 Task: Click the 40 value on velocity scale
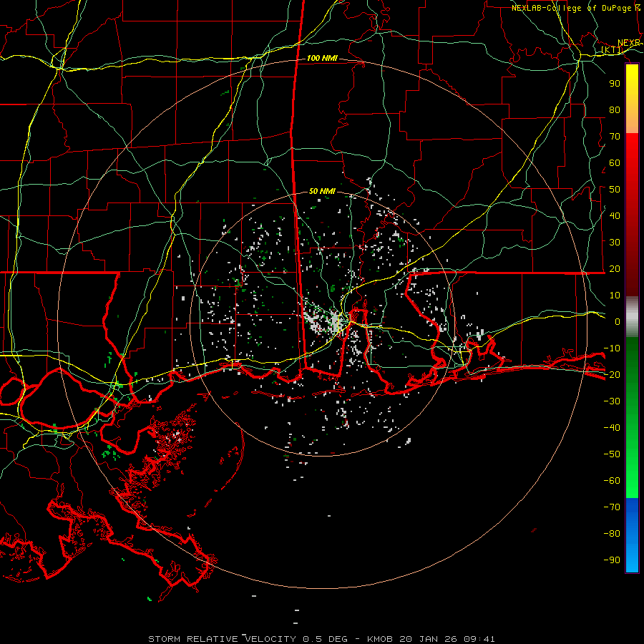pyautogui.click(x=615, y=215)
